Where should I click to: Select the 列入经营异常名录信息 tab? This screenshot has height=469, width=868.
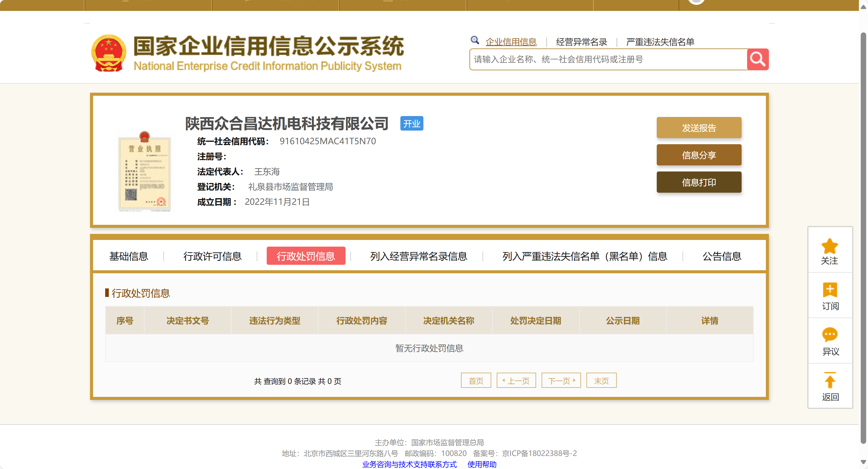(x=419, y=256)
